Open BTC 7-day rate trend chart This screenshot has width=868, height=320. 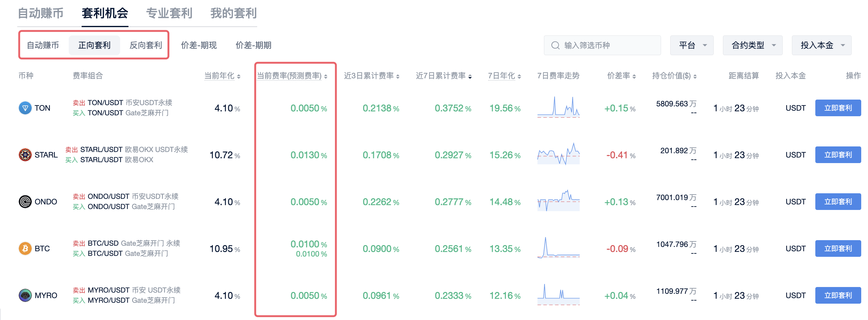[x=558, y=248]
